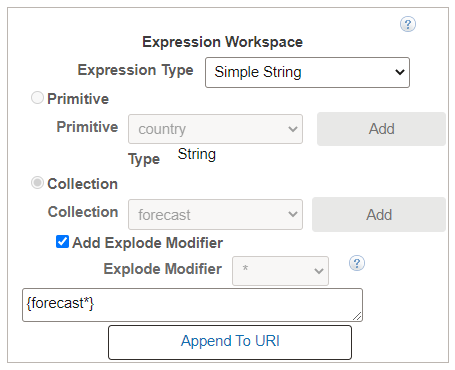Screen dimensions: 455x370
Task: Click the String type value text
Action: click(x=197, y=155)
